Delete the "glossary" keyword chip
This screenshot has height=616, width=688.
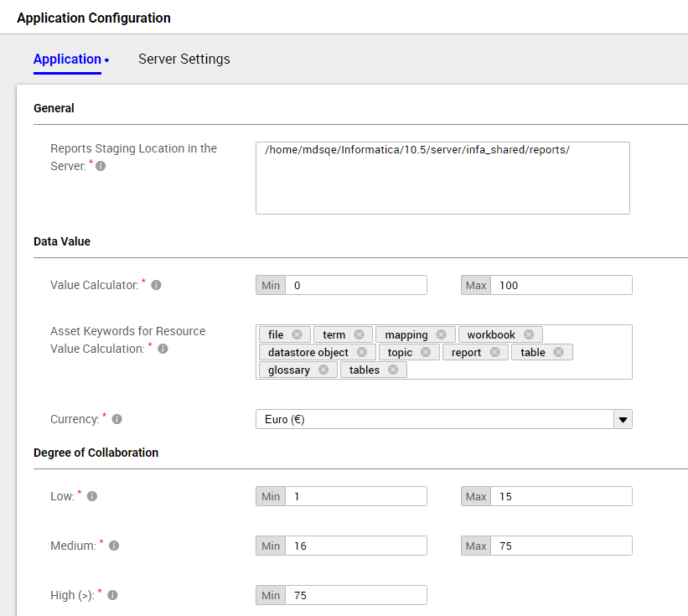tap(323, 370)
